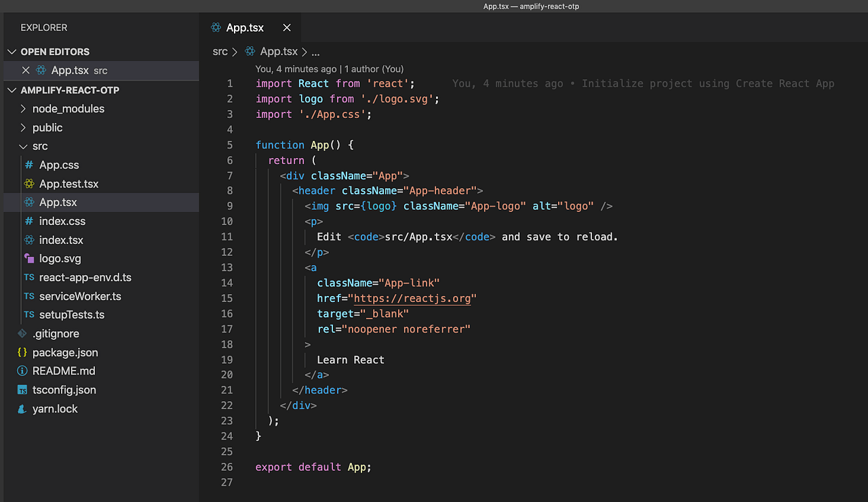Image resolution: width=868 pixels, height=502 pixels.
Task: Click the breadcrumb ellipsis symbol
Action: pos(315,52)
